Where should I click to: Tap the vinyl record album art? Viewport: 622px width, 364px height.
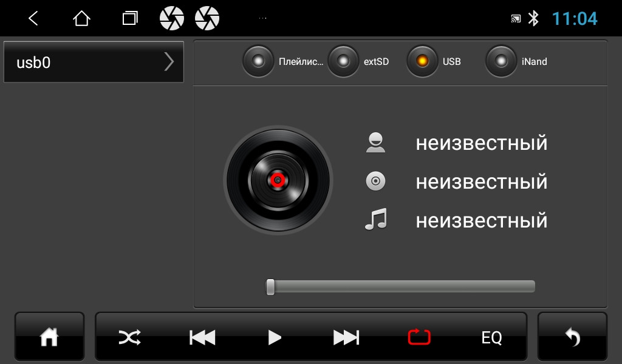tap(278, 180)
